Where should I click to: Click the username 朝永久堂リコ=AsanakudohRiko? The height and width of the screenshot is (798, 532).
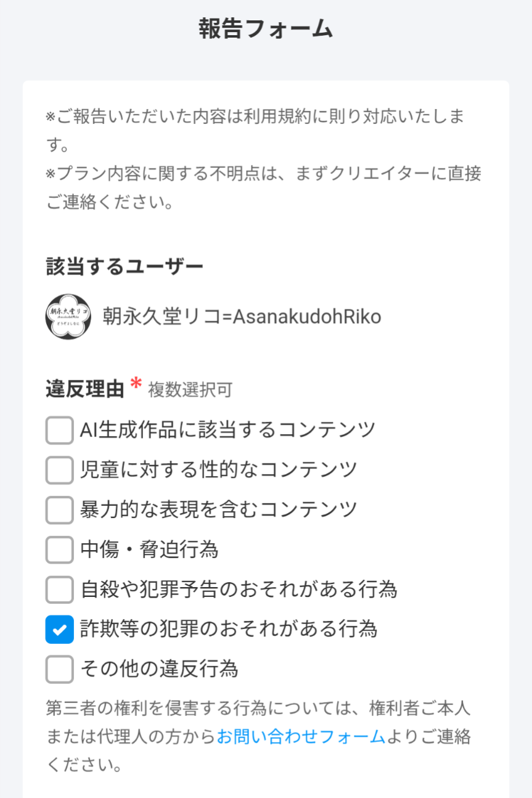coord(242,316)
